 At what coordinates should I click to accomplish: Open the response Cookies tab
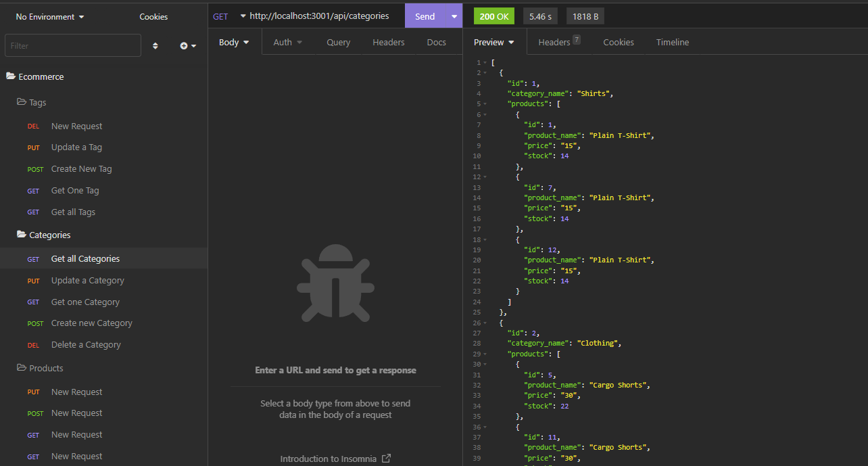point(618,42)
